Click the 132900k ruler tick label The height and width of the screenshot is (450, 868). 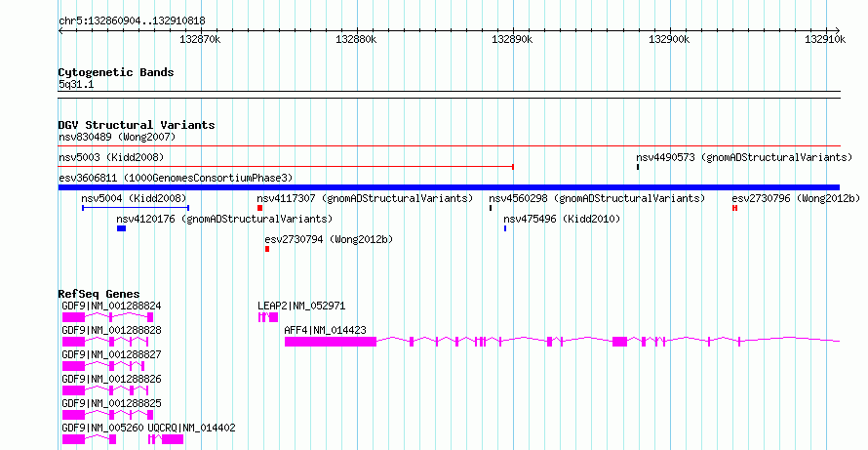(x=669, y=39)
